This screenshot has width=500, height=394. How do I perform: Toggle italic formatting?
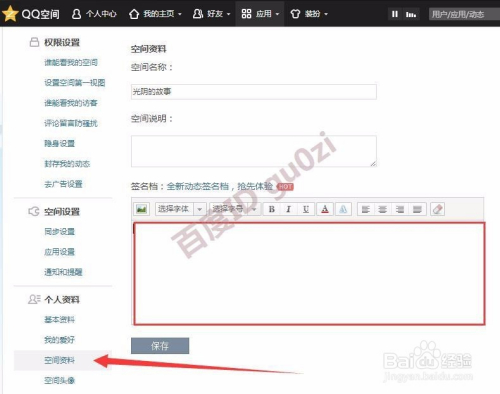[289, 209]
